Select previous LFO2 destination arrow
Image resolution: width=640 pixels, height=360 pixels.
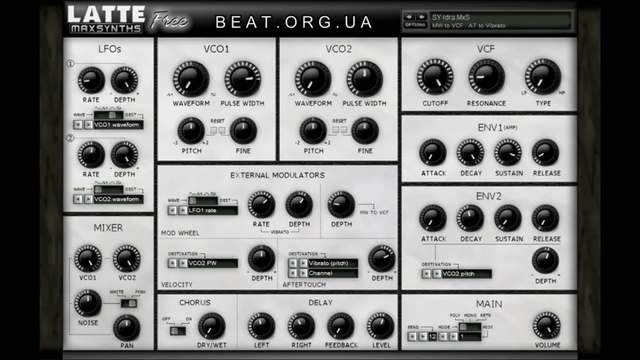point(78,199)
